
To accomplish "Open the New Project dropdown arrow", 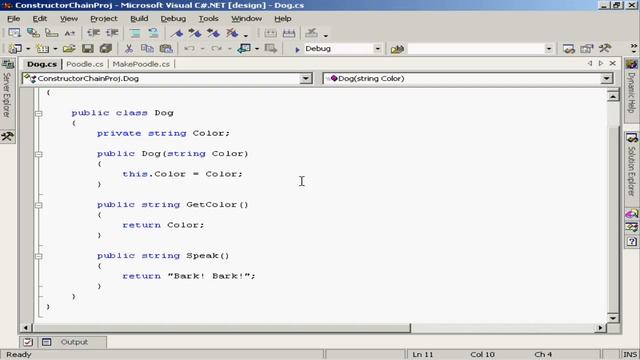I will (x=28, y=49).
